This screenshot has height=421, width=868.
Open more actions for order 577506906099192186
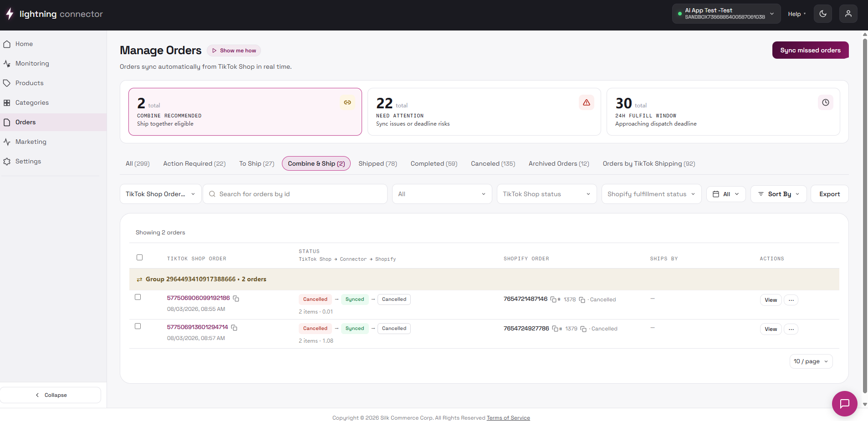(x=791, y=300)
